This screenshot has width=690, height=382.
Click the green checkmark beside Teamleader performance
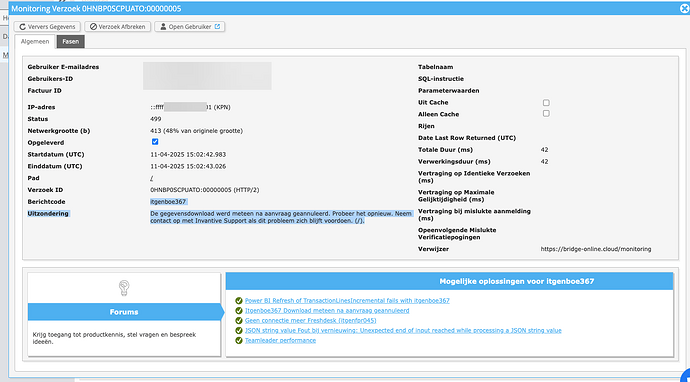pyautogui.click(x=239, y=340)
